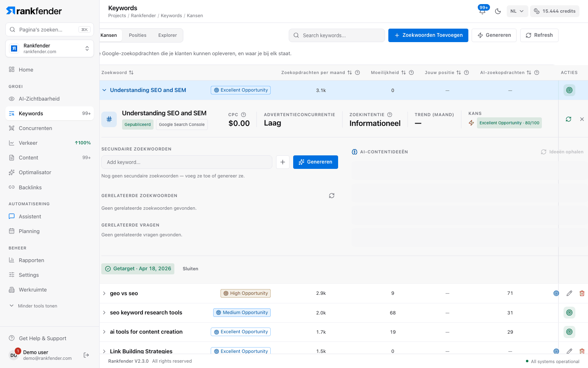Click target icon for ai tools for content creation
The height and width of the screenshot is (368, 588).
pyautogui.click(x=569, y=332)
